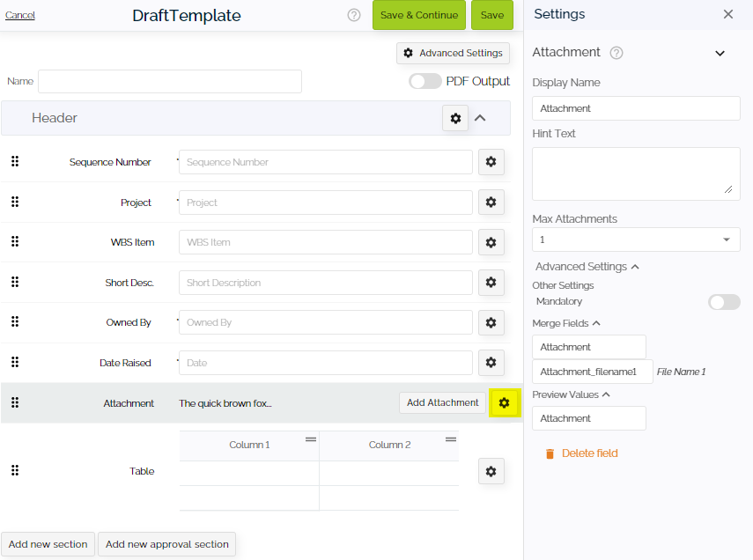
Task: Click help icon next to DraftTemplate title
Action: pos(354,15)
